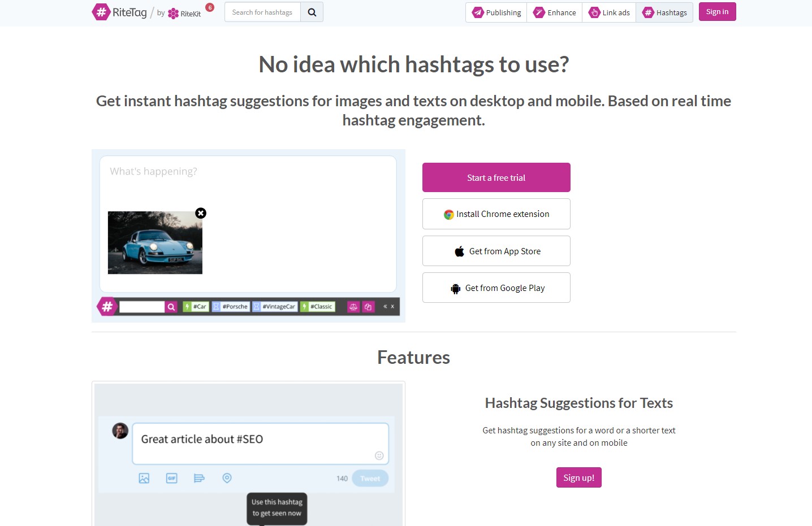Click the copy hashtags icon on the demo toolbar
Viewport: 812px width, 526px height.
tap(368, 307)
